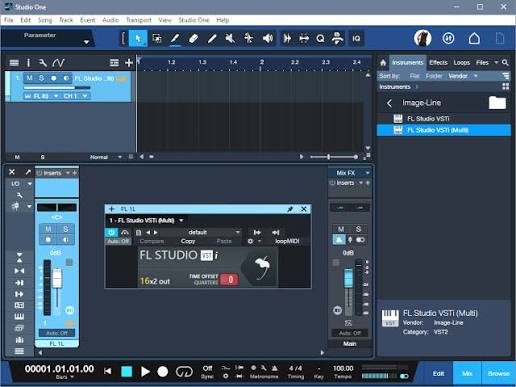Open the track inspector info icon
Screen dimensions: 516x387
pyautogui.click(x=28, y=63)
